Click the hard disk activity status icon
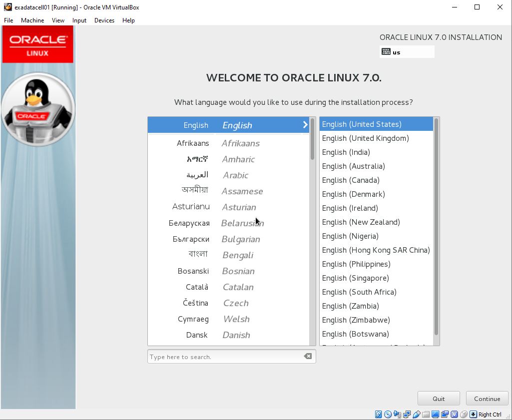512x420 pixels. click(x=378, y=415)
